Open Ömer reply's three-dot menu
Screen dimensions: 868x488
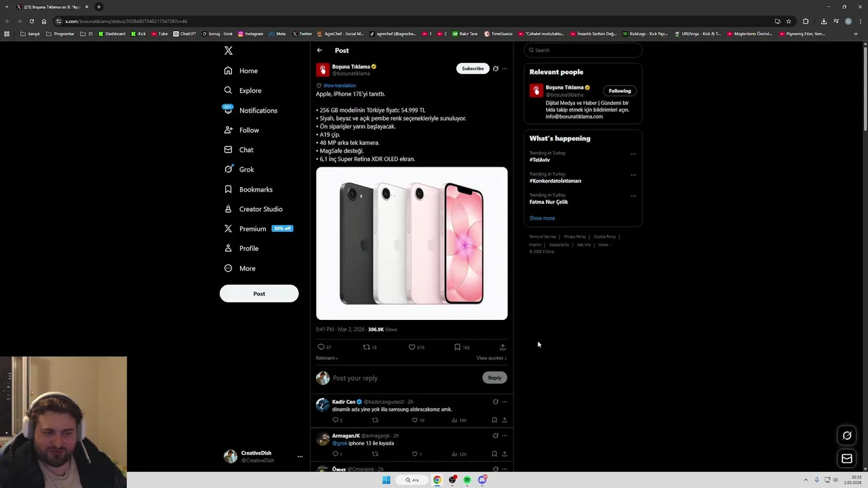click(x=505, y=469)
